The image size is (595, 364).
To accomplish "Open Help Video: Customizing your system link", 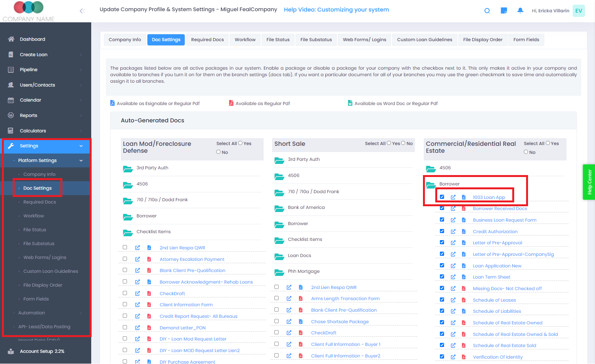I will click(336, 10).
